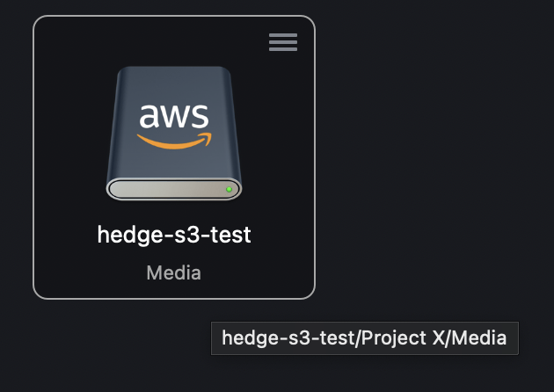Click the green status LED on the drive
Image resolution: width=554 pixels, height=392 pixels.
tap(229, 189)
